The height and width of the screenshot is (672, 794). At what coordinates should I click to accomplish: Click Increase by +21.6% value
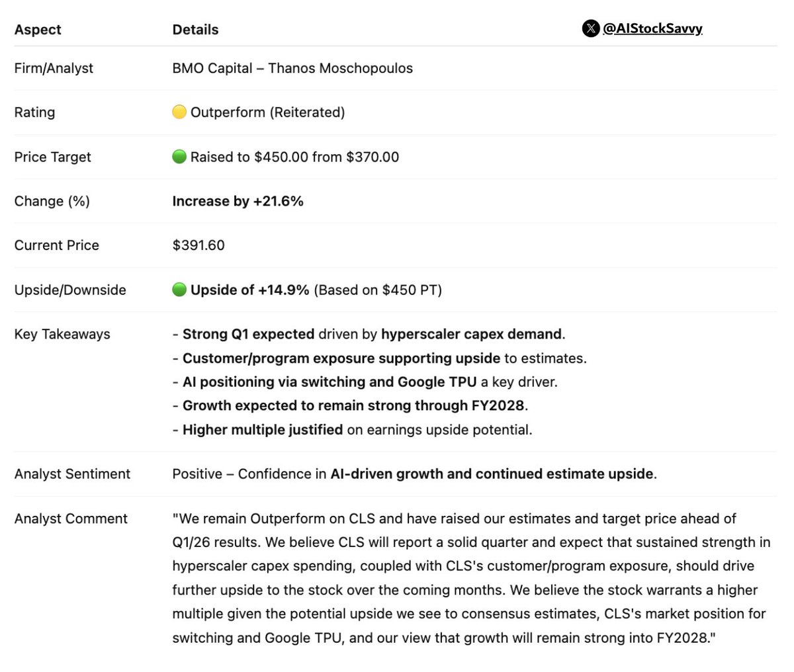(x=238, y=201)
